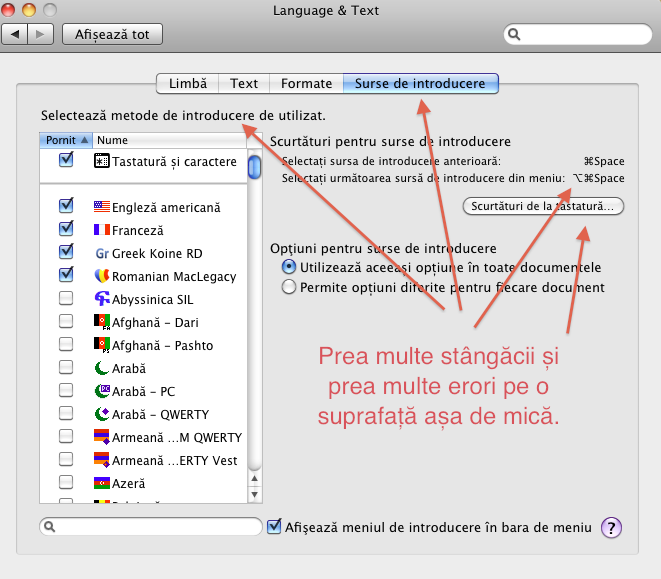Uncheck the Engleză americană checkbox
This screenshot has height=579, width=661.
[x=66, y=205]
